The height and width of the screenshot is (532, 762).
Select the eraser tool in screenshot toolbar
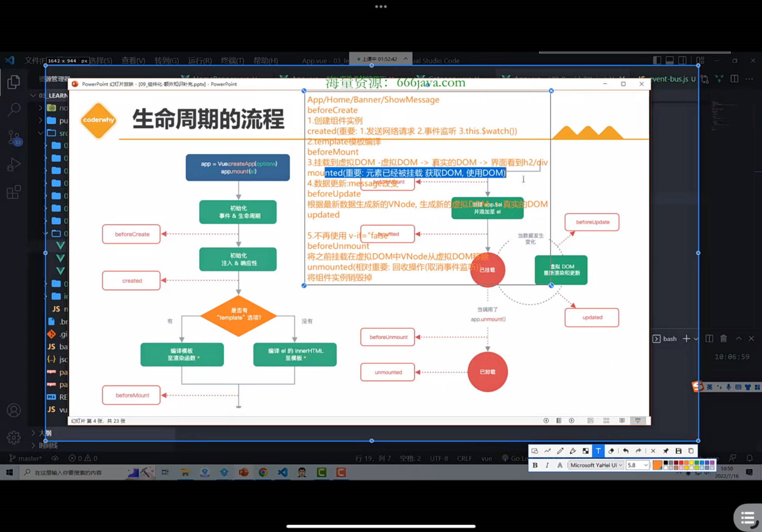point(611,451)
